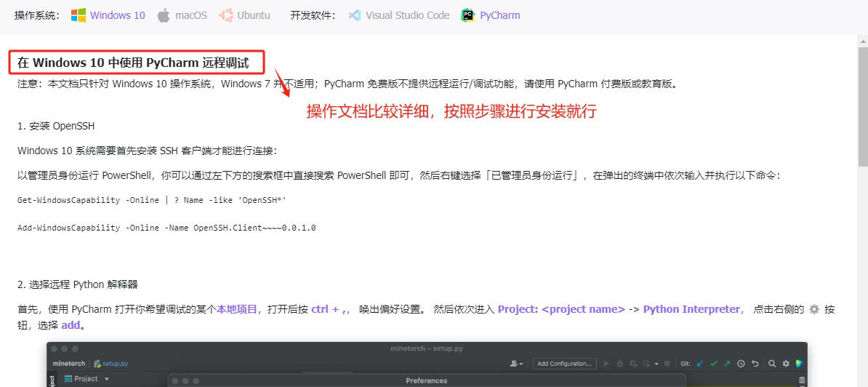Click the search magnifier in PyCharm toolbar

(x=772, y=364)
